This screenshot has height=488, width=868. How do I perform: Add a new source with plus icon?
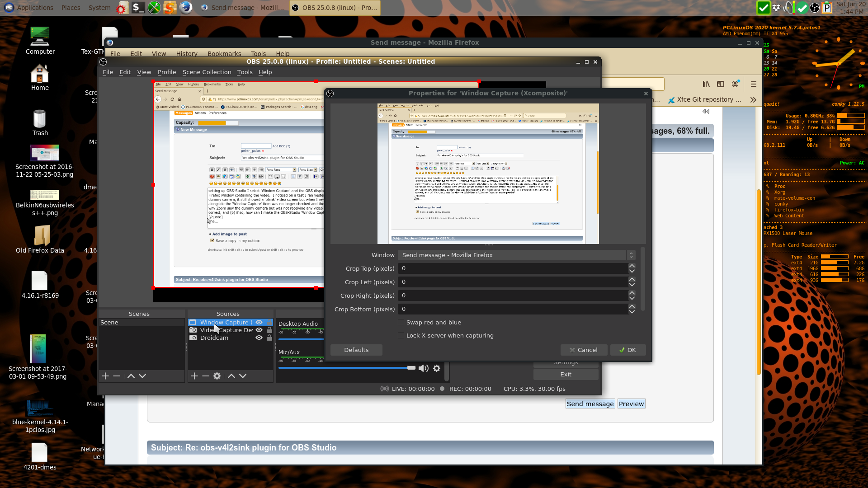pyautogui.click(x=194, y=376)
